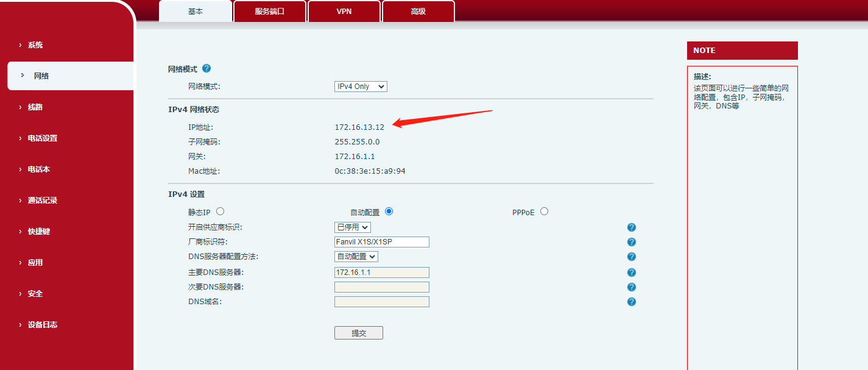The image size is (868, 370).
Task: Click help icon for 开启供应商标识 row
Action: tap(631, 227)
